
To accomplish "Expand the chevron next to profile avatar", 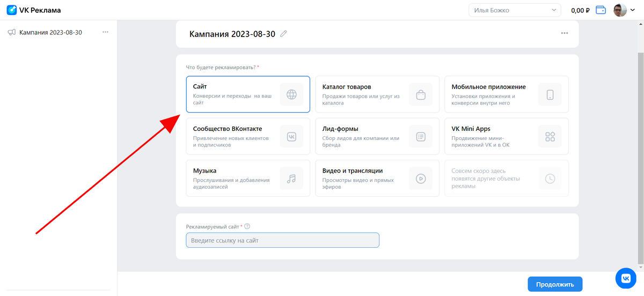I will (x=632, y=10).
